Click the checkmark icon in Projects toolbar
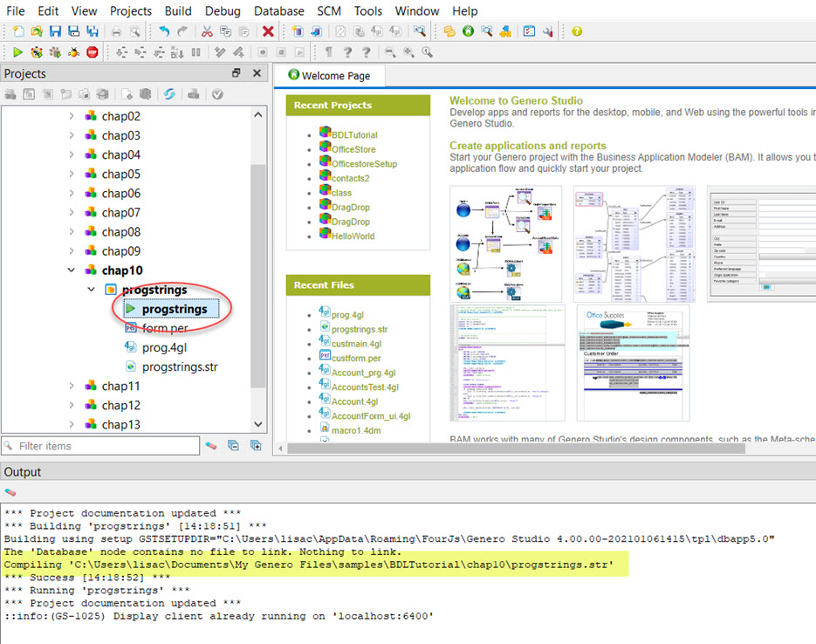 [217, 94]
